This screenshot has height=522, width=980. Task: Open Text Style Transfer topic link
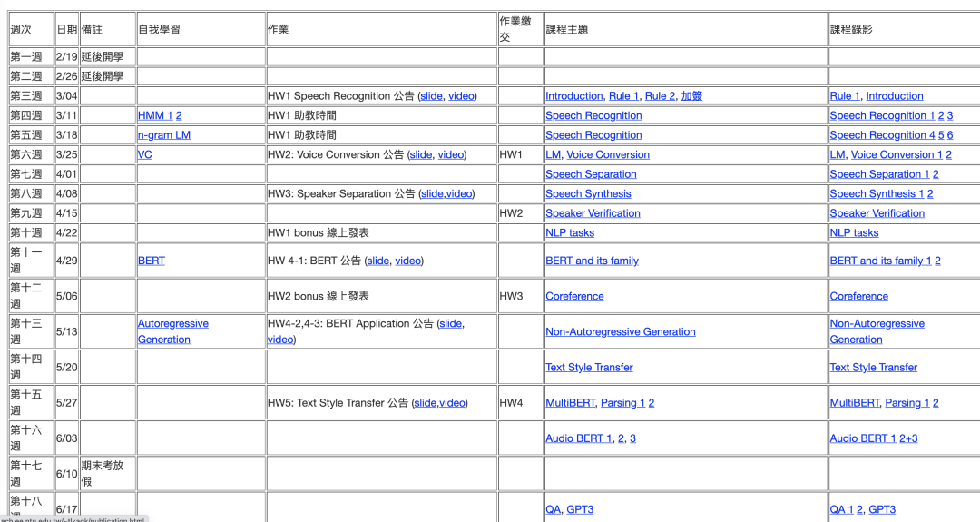590,368
